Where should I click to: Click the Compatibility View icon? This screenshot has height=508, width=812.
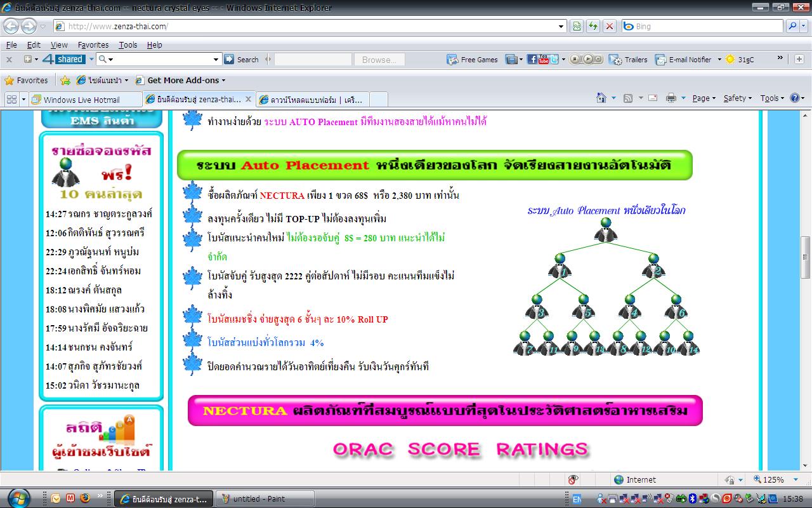(x=577, y=26)
